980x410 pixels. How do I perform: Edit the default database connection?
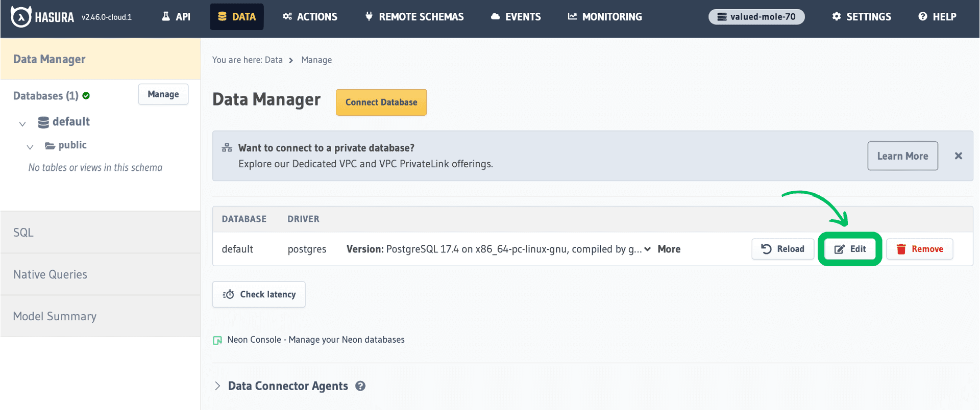click(x=850, y=249)
